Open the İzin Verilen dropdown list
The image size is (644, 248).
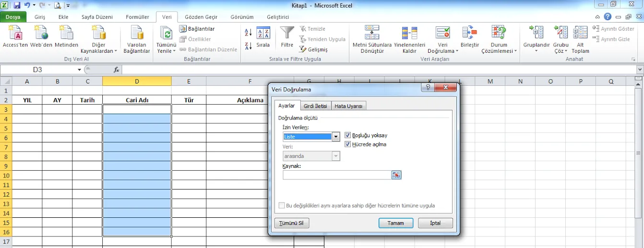[336, 137]
